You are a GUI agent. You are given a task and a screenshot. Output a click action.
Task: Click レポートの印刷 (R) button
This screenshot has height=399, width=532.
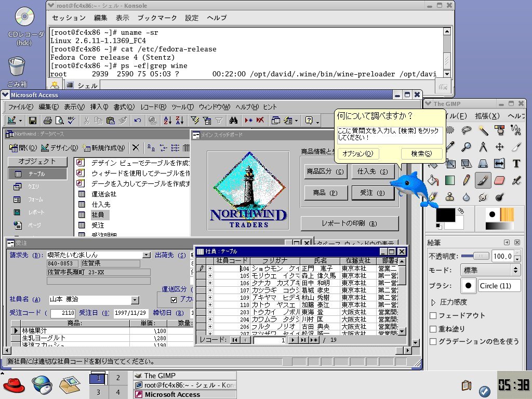click(350, 223)
